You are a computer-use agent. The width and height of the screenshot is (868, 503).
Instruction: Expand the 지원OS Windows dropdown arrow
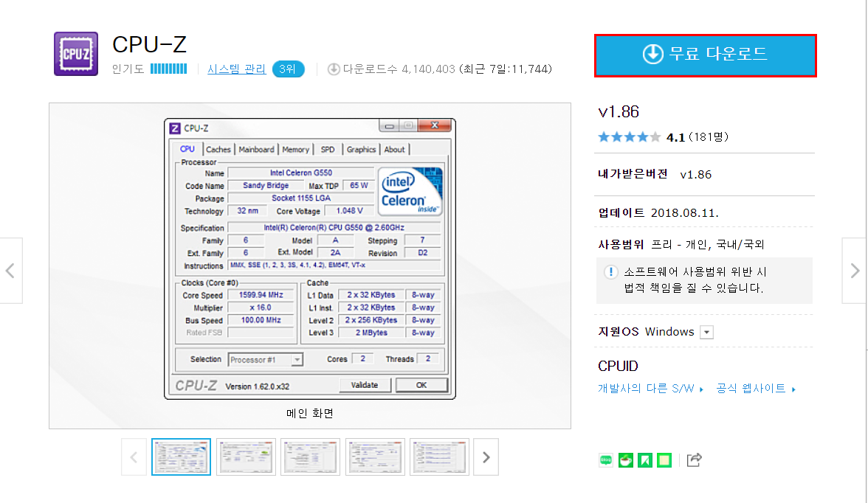pos(707,332)
